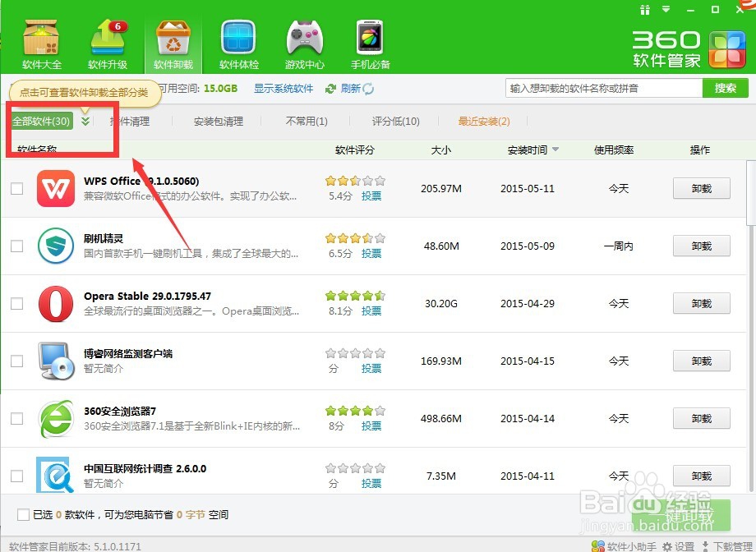Click the 360软件管家 logo

coord(689,49)
